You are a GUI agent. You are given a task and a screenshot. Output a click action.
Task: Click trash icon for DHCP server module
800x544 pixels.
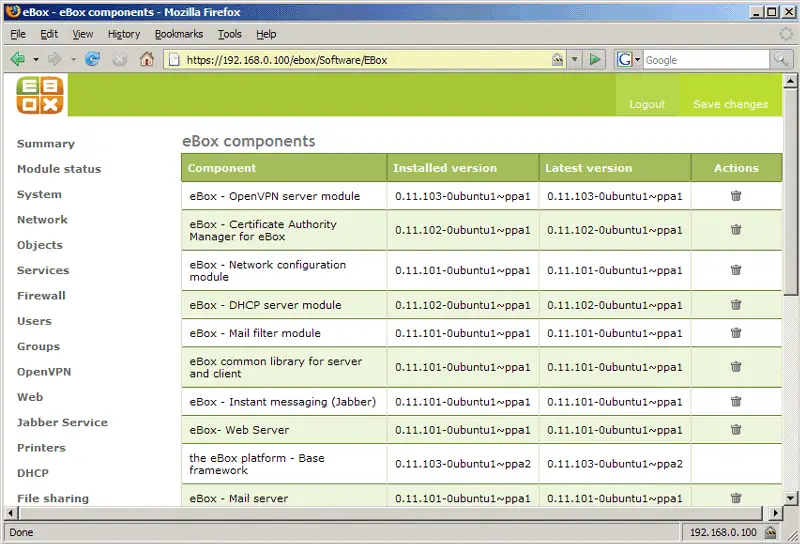(736, 305)
